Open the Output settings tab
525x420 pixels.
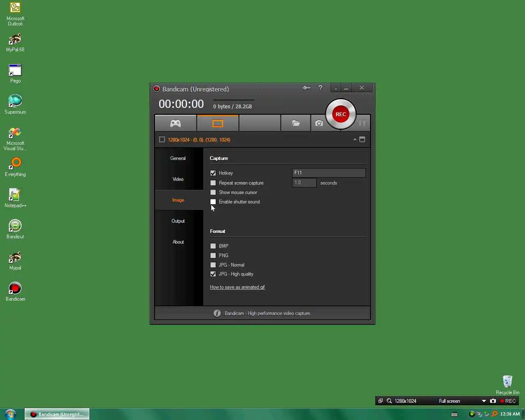[x=178, y=221]
